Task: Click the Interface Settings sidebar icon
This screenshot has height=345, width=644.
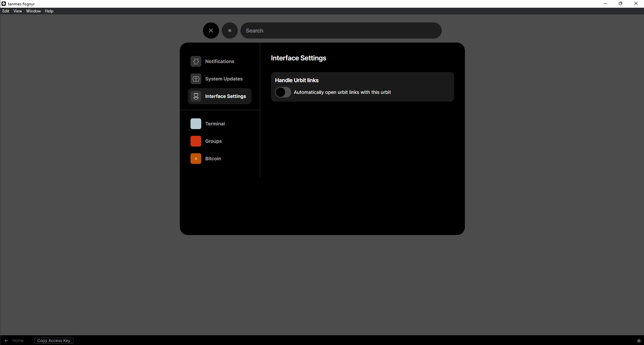Action: click(196, 96)
